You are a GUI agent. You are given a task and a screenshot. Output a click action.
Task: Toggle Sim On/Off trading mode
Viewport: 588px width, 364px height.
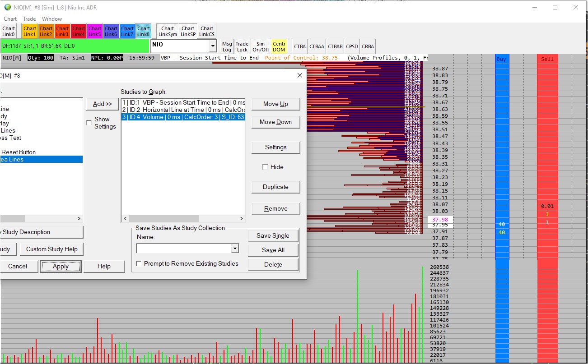coord(261,46)
